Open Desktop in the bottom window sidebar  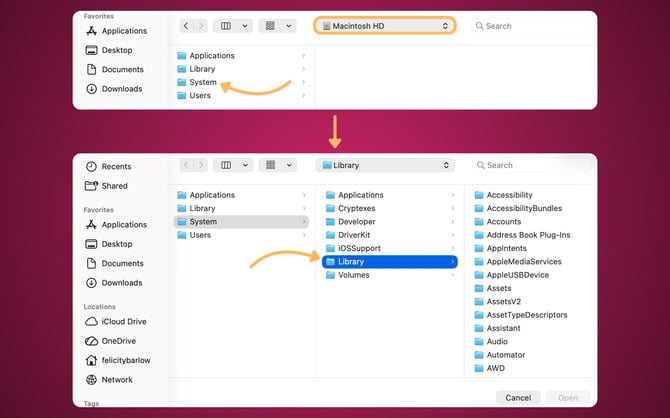109,244
